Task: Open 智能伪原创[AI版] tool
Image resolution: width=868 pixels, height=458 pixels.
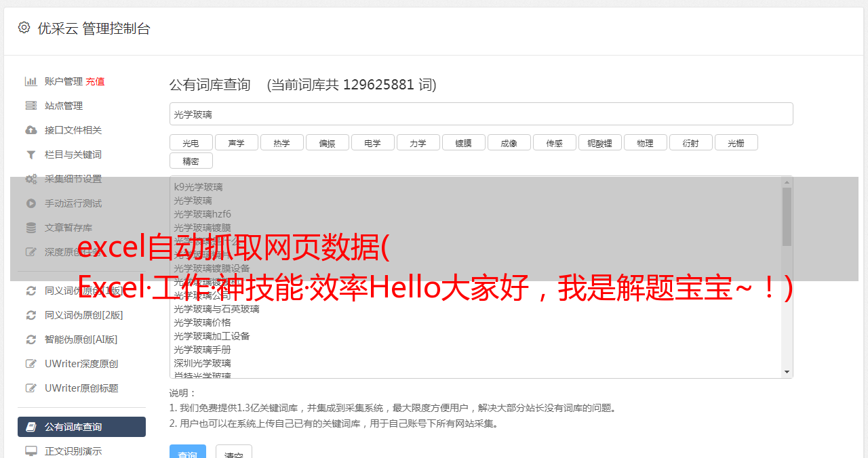Action: (81, 339)
